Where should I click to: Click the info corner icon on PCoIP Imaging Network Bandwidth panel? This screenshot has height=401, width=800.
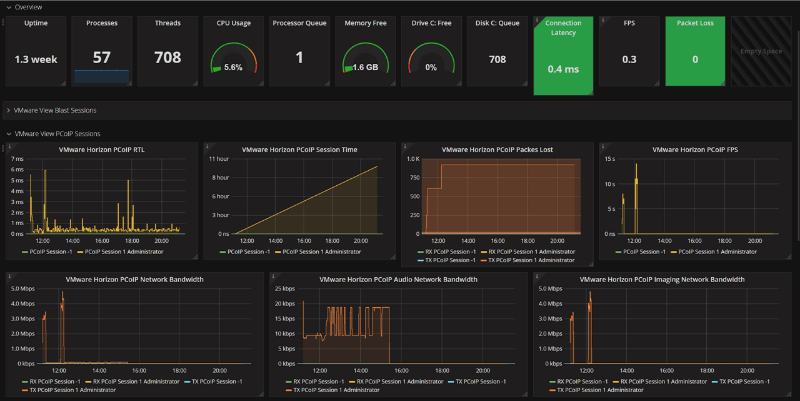point(537,275)
